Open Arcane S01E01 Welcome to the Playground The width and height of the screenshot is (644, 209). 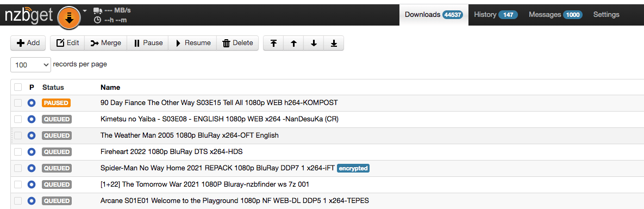pos(235,201)
